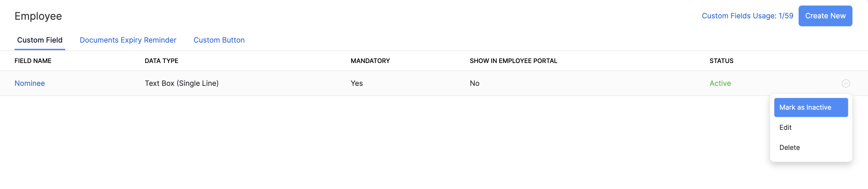This screenshot has height=189, width=868.
Task: Switch to the Custom Field tab
Action: tap(40, 40)
